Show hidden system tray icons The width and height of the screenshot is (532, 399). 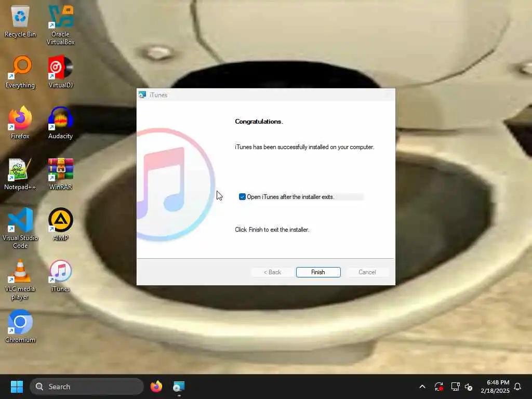422,387
